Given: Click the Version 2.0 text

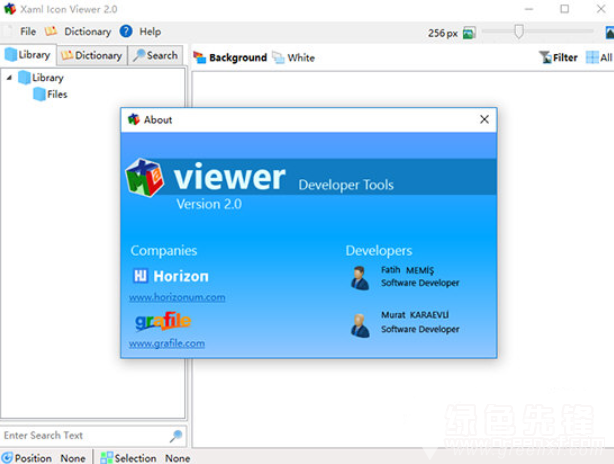Looking at the screenshot, I should pos(209,204).
